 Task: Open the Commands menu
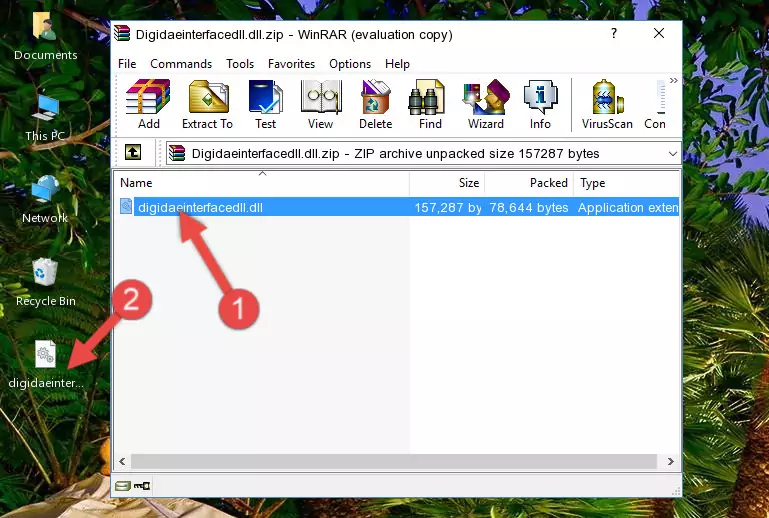coord(181,64)
